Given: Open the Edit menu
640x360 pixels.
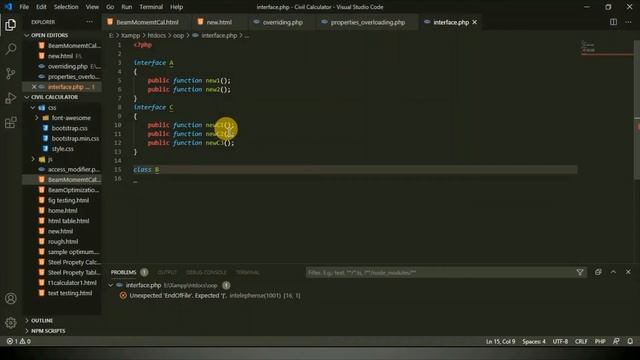Looking at the screenshot, I should (x=41, y=7).
